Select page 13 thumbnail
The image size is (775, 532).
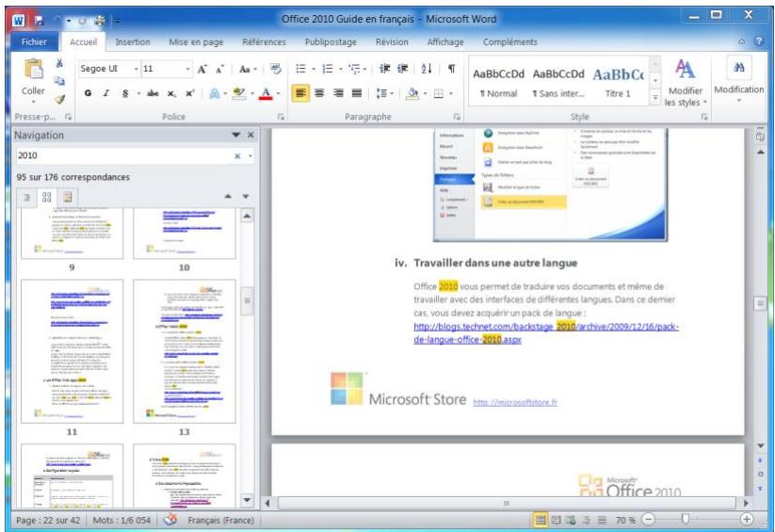185,351
